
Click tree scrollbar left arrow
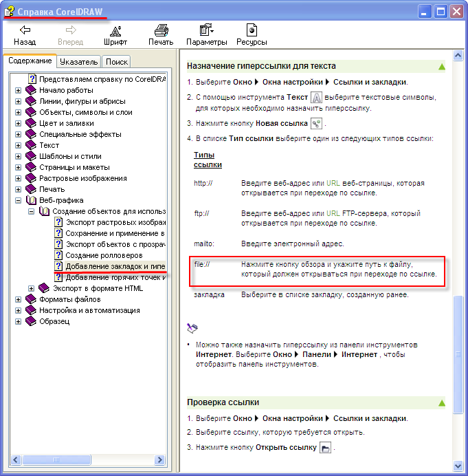(x=16, y=459)
